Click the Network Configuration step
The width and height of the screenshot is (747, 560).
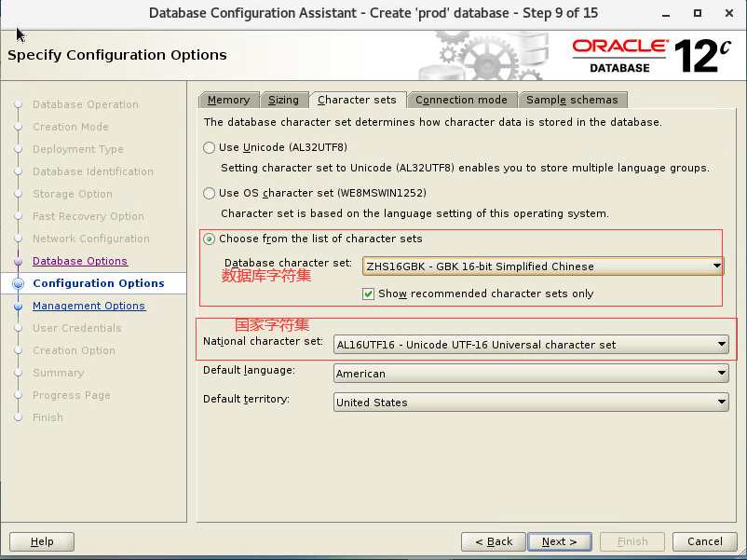91,239
